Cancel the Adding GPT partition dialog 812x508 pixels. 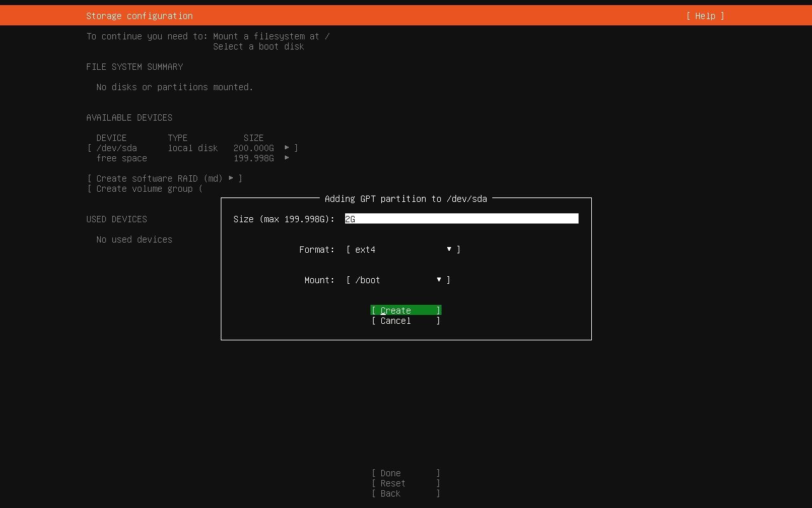click(405, 321)
